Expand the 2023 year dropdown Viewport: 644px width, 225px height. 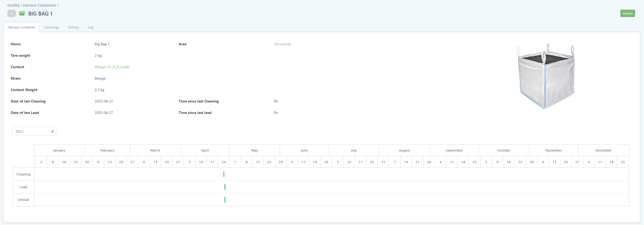click(x=34, y=131)
